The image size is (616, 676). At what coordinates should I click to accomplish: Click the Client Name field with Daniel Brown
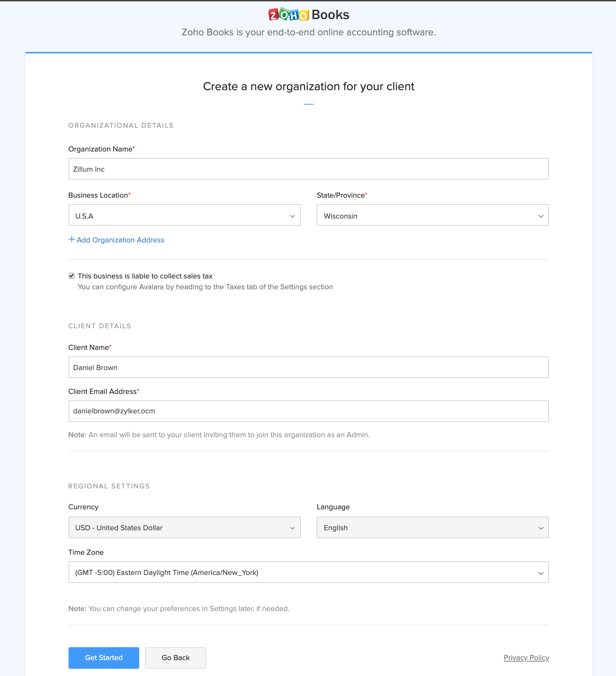click(308, 367)
